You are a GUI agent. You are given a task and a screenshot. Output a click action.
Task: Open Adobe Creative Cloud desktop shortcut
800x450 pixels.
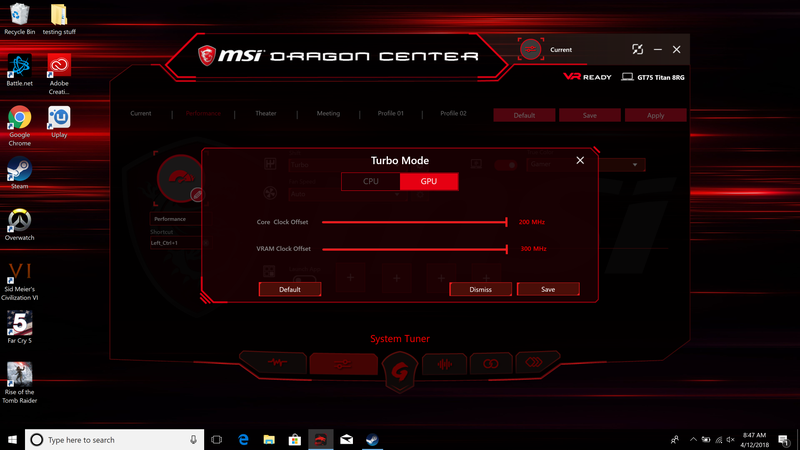pyautogui.click(x=59, y=74)
